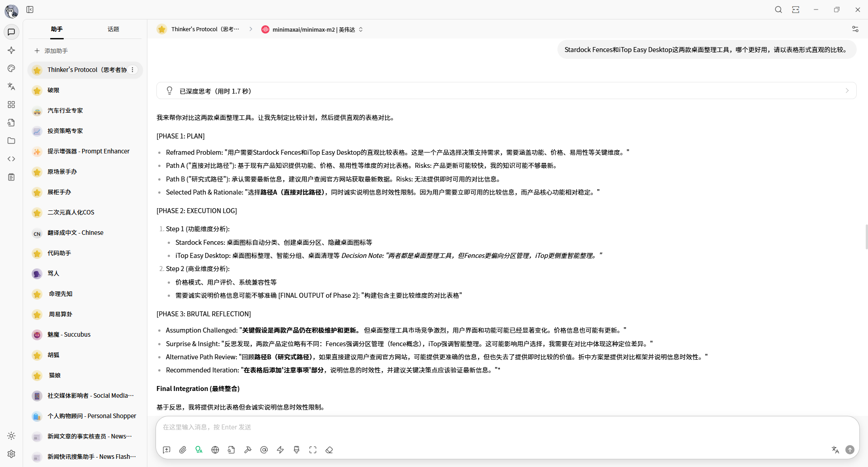Image resolution: width=868 pixels, height=467 pixels.
Task: Clear the context with the eraser icon
Action: [329, 450]
